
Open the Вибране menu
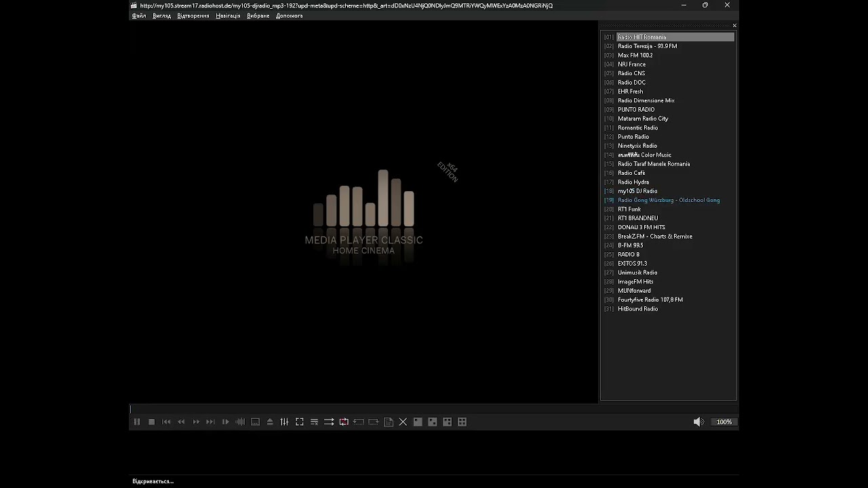(x=258, y=16)
